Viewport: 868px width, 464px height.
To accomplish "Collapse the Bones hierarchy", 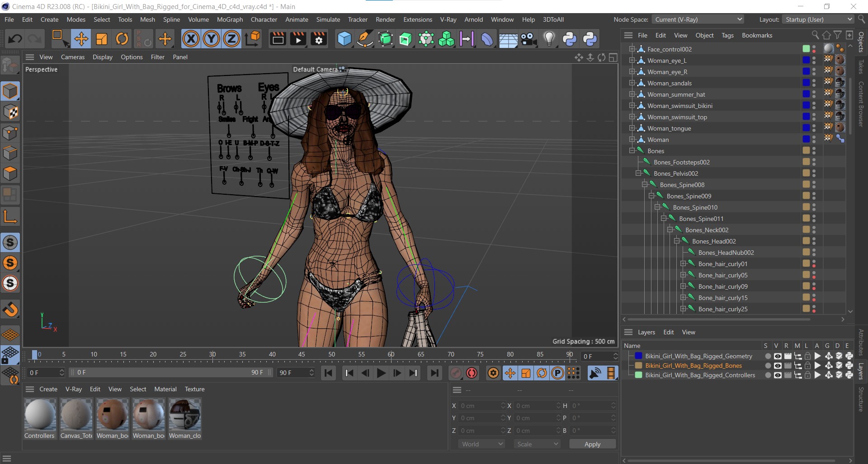I will 632,151.
